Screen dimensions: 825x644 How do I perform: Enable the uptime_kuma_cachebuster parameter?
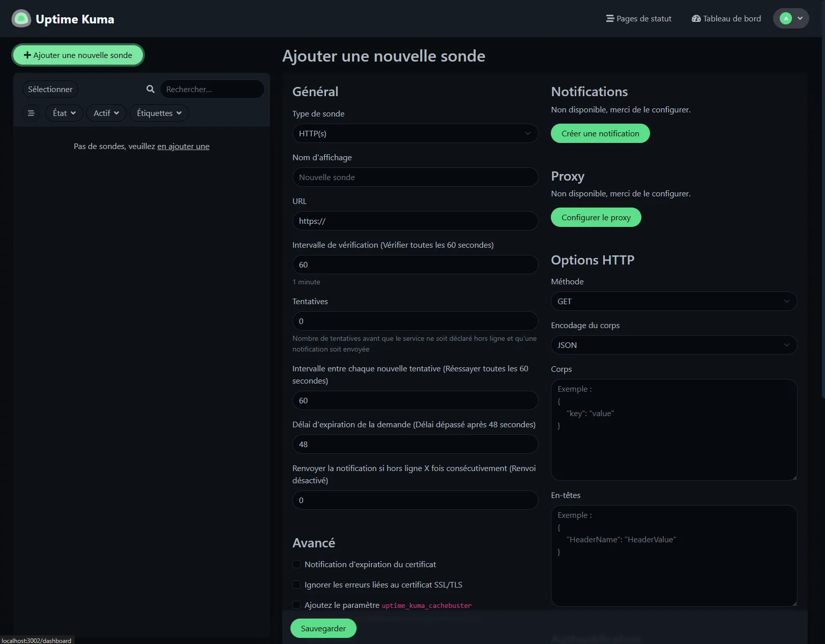pos(296,605)
